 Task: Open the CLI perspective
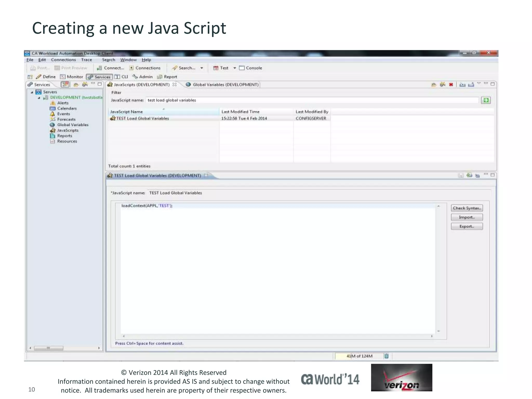[x=121, y=77]
